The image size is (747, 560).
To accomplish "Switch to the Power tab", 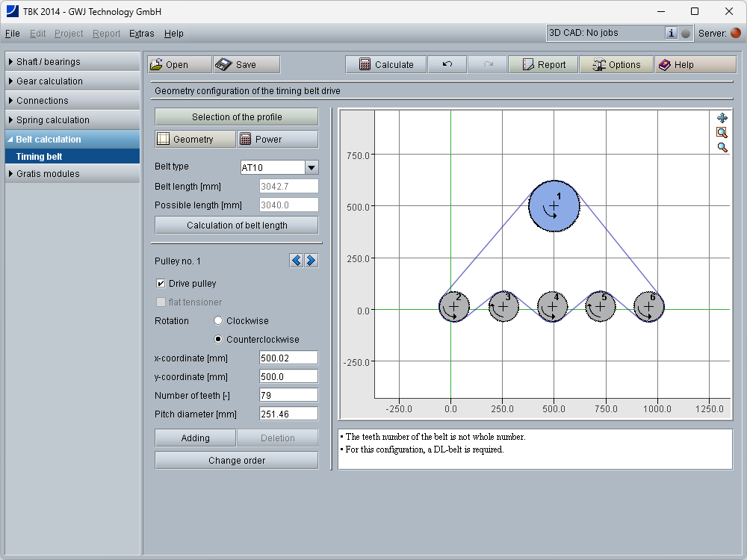I will (x=277, y=140).
